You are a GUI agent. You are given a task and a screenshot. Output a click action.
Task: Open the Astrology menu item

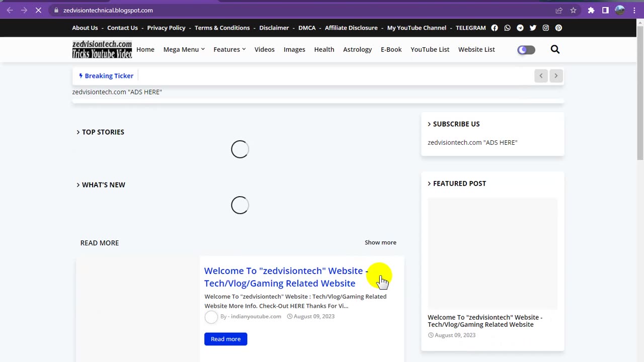tap(357, 49)
